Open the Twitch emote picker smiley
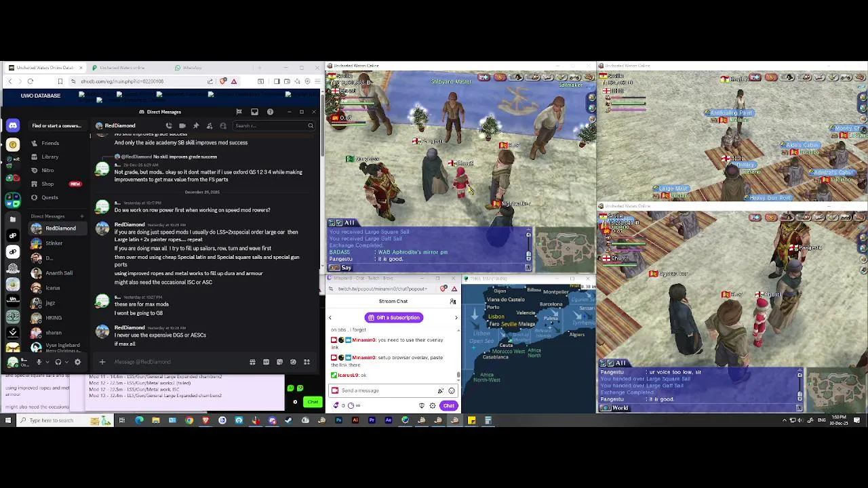Viewport: 868px width, 488px height. coord(452,390)
